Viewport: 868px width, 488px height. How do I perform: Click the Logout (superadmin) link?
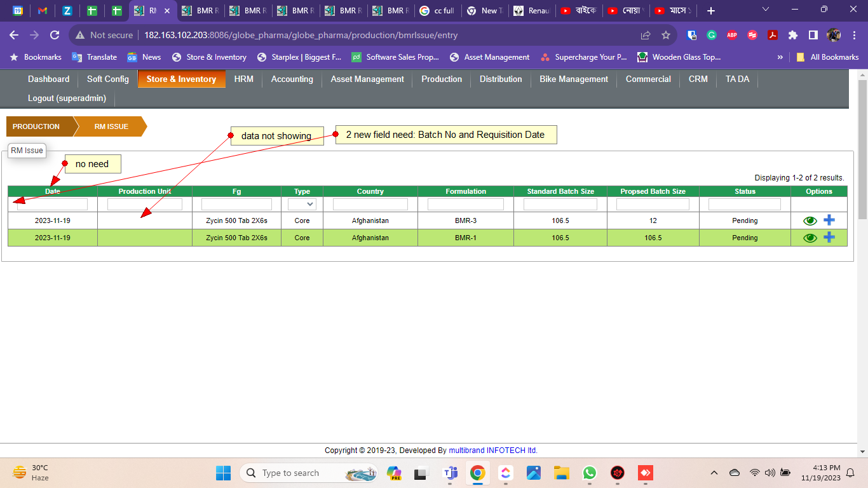pyautogui.click(x=67, y=98)
